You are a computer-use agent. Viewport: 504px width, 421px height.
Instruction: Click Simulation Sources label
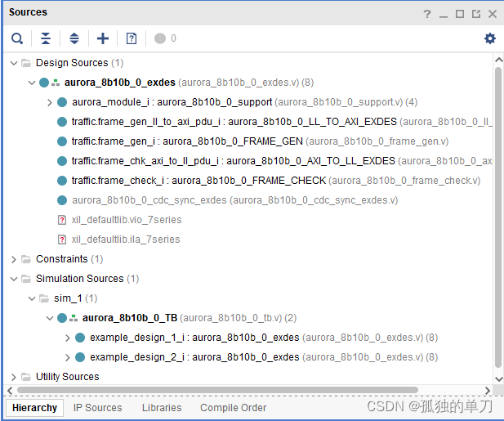[80, 279]
